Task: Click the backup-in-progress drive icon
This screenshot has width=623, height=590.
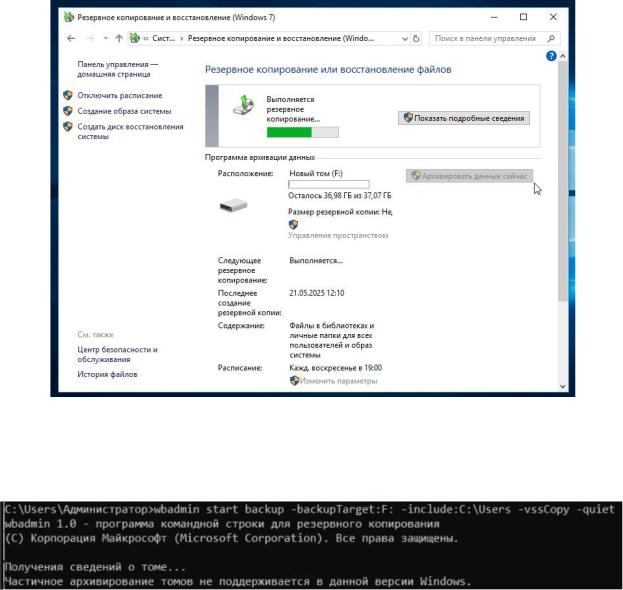Action: tap(243, 105)
